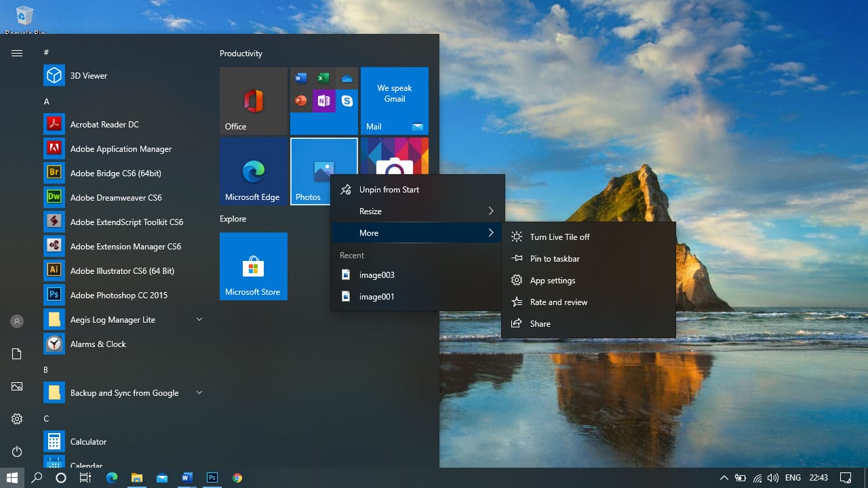Screen dimensions: 868x488
Task: Open recent file image003
Action: [376, 275]
